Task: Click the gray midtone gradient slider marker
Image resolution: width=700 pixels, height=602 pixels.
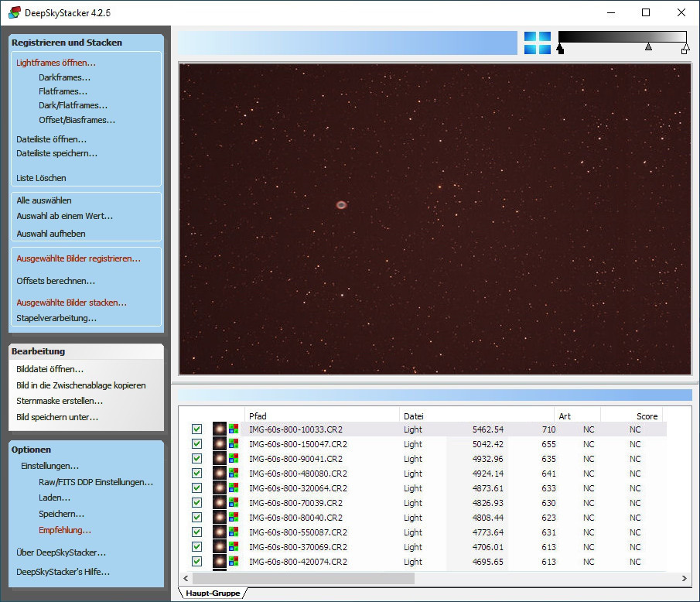Action: tap(648, 48)
